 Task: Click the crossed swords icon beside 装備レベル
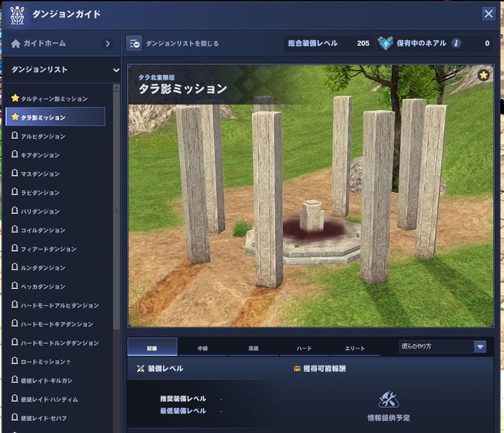140,369
